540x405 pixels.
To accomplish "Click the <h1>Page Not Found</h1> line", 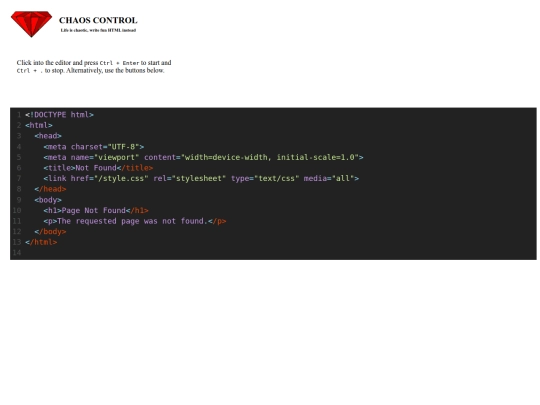I will [x=96, y=210].
